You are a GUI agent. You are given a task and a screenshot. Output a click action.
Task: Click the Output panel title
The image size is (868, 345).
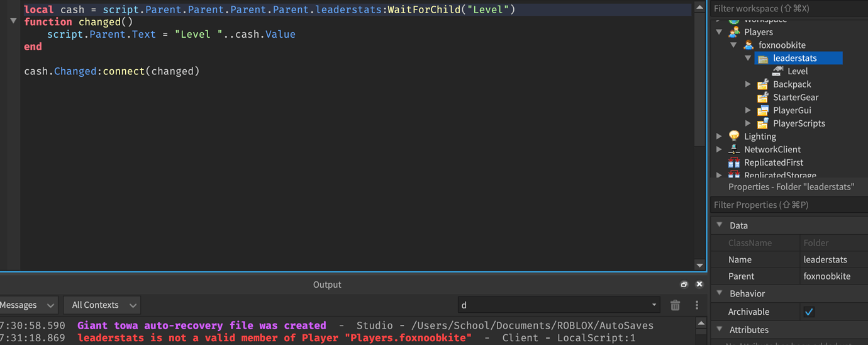point(327,285)
